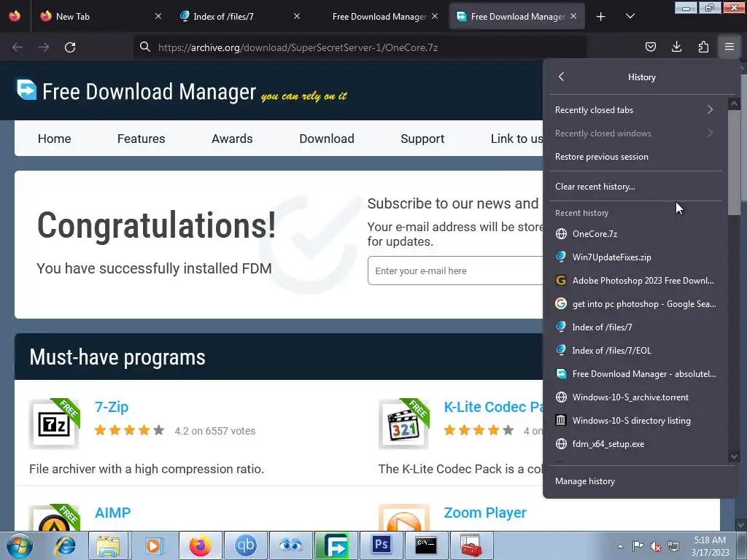Open Windows Explorer folder on taskbar

[108, 545]
